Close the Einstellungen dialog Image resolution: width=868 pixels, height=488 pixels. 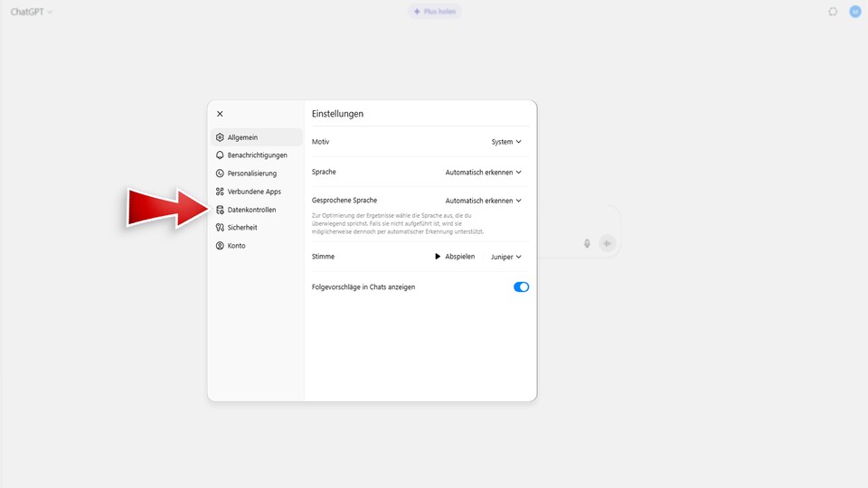220,114
